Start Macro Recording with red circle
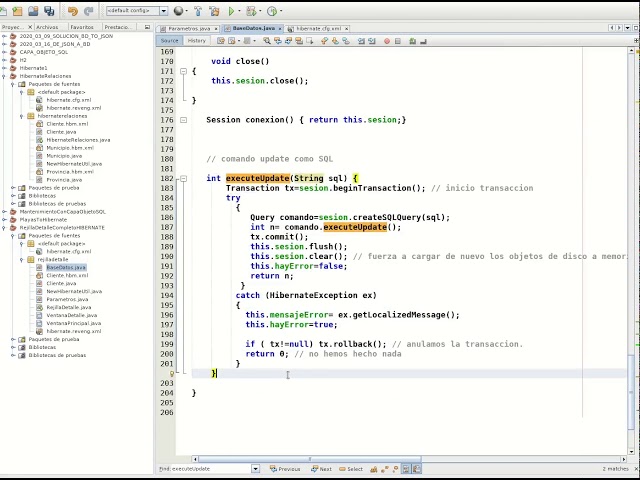Viewport: 640px width, 480px height. (x=387, y=41)
